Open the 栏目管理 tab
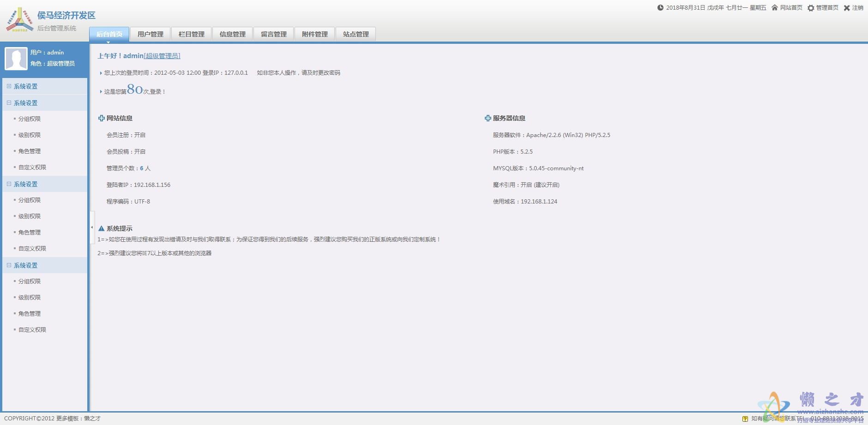The width and height of the screenshot is (868, 425). [x=192, y=34]
